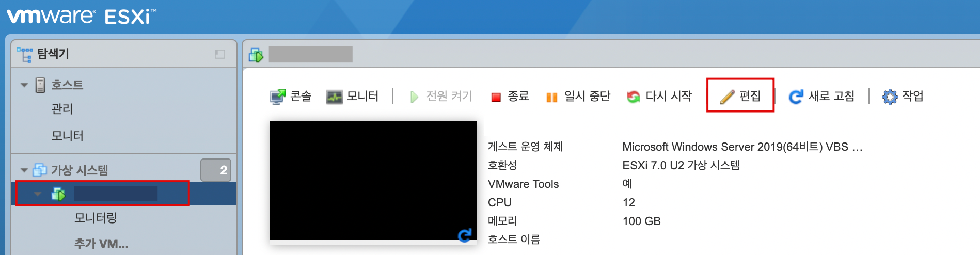Click the VM count badge 2
This screenshot has width=980, height=255.
(x=216, y=170)
